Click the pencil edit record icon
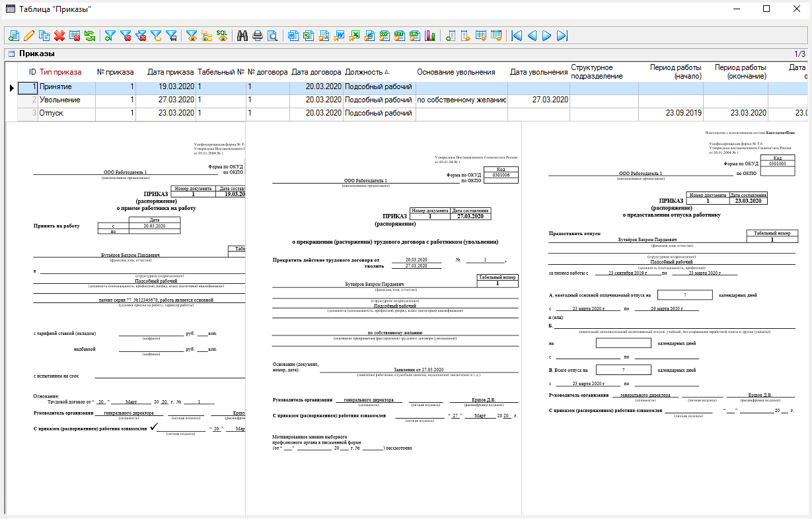The width and height of the screenshot is (812, 519). (29, 36)
